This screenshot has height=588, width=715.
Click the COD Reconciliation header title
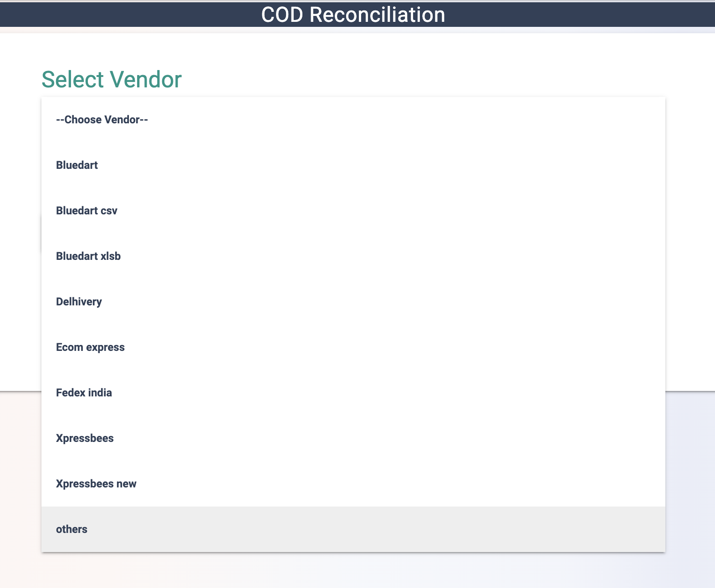pyautogui.click(x=353, y=15)
